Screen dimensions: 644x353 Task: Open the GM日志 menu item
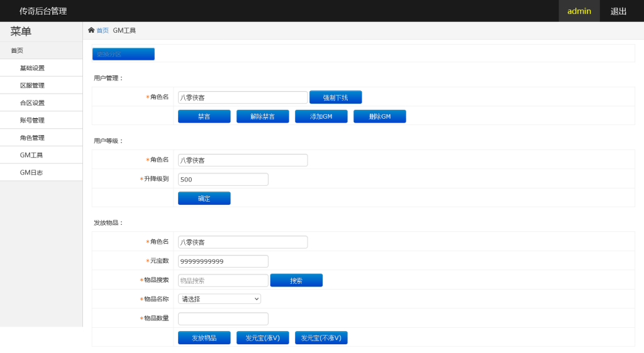coord(31,172)
